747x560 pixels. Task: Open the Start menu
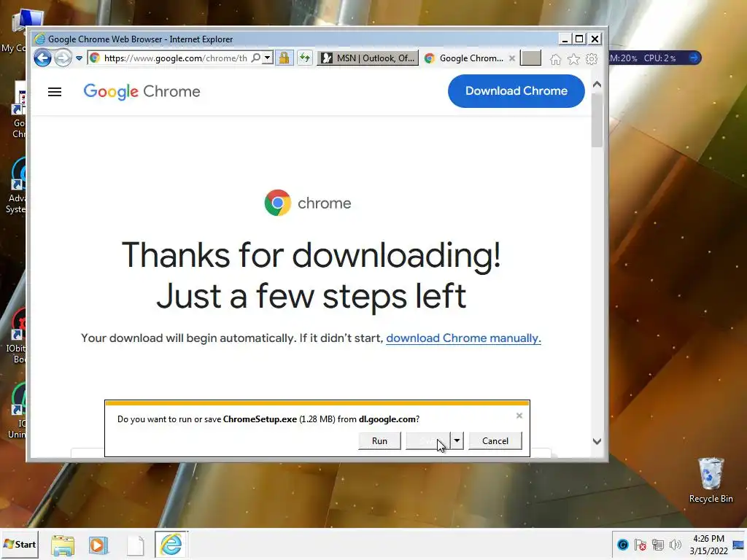(20, 544)
